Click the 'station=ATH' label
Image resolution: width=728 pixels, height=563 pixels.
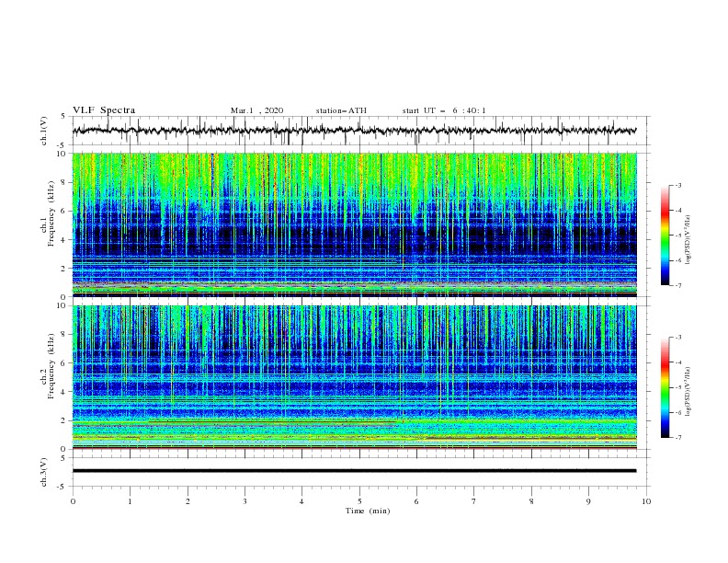pyautogui.click(x=341, y=110)
